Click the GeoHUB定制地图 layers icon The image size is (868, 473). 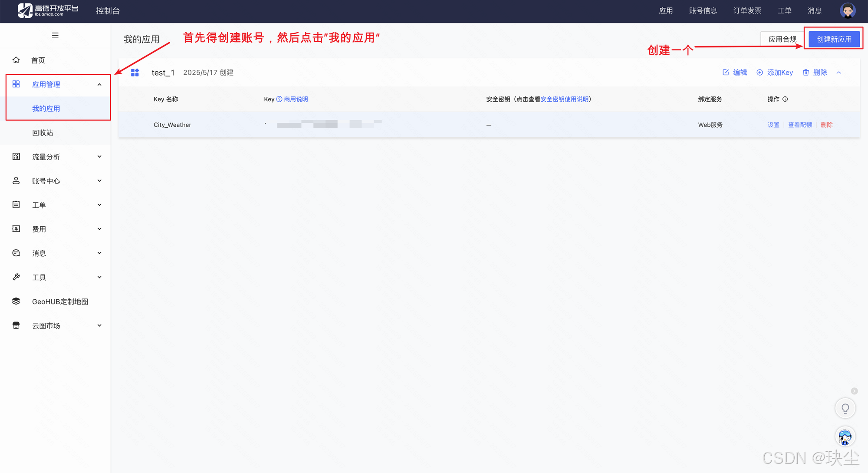coord(16,301)
